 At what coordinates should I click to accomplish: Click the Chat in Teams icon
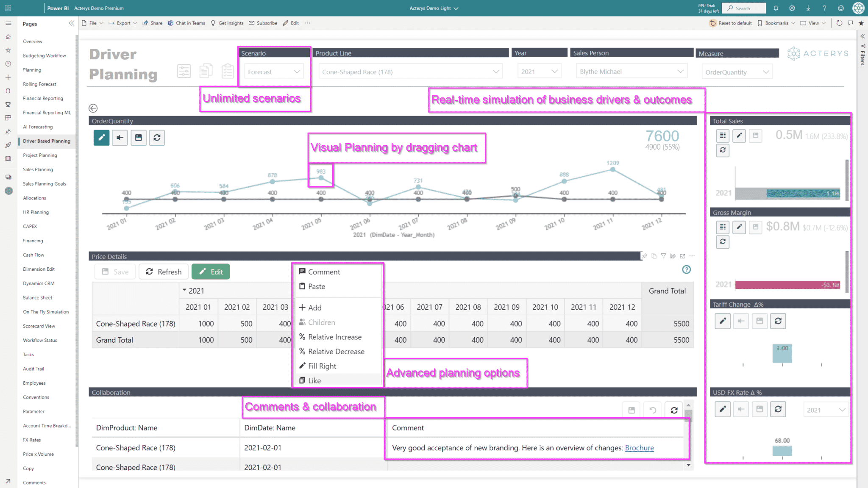(171, 23)
